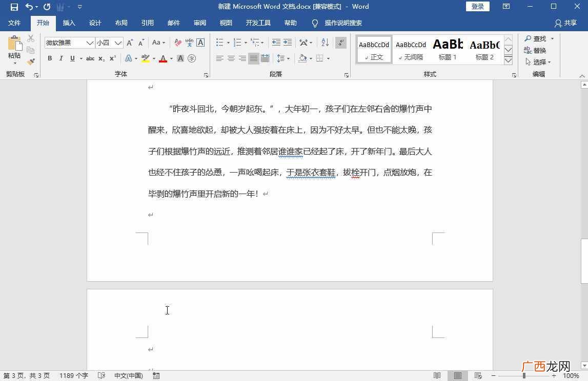
Task: Expand the bullets list dropdown arrow
Action: [x=228, y=43]
